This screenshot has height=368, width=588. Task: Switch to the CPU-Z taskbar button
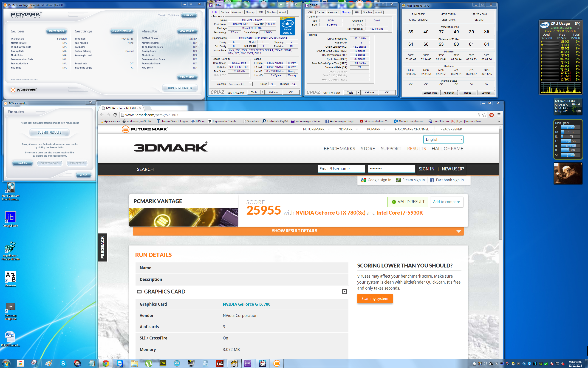tap(248, 363)
